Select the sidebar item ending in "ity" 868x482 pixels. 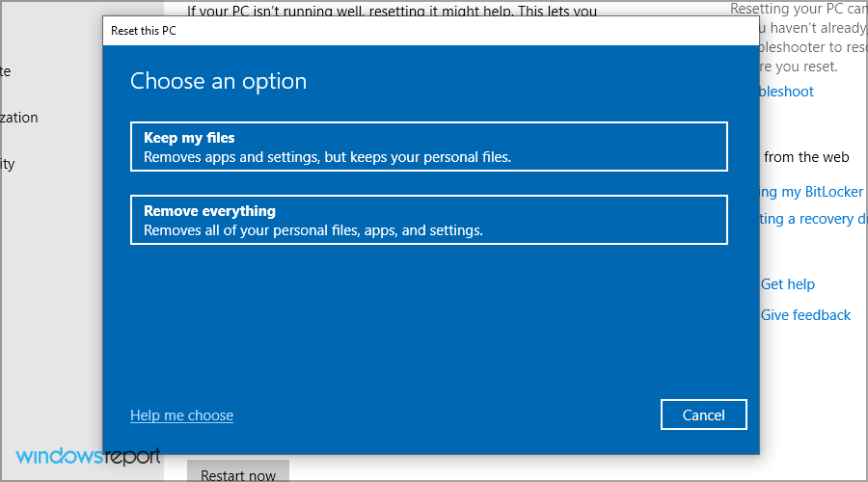[8, 164]
